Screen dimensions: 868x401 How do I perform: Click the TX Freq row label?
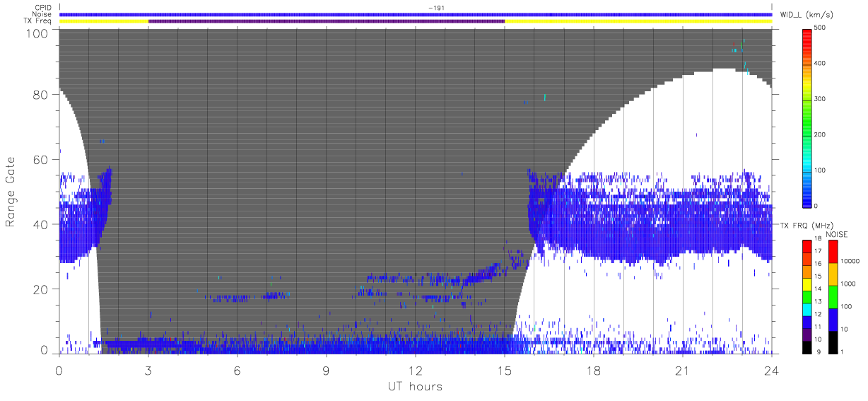tap(38, 21)
